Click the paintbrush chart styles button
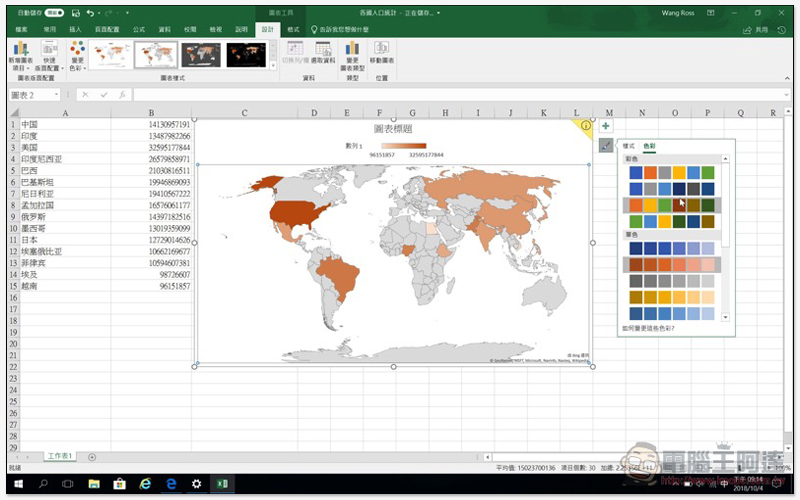 coord(605,146)
